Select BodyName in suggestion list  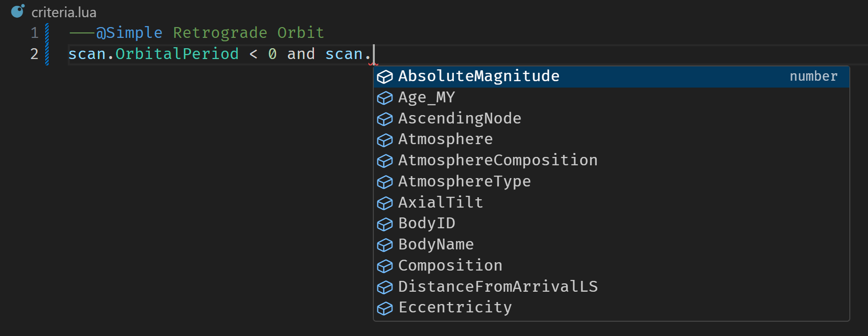612,244
